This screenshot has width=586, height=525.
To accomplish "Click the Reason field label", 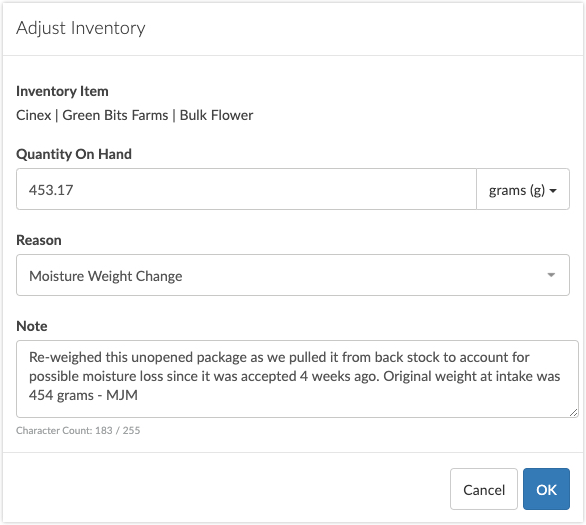I will click(x=39, y=240).
